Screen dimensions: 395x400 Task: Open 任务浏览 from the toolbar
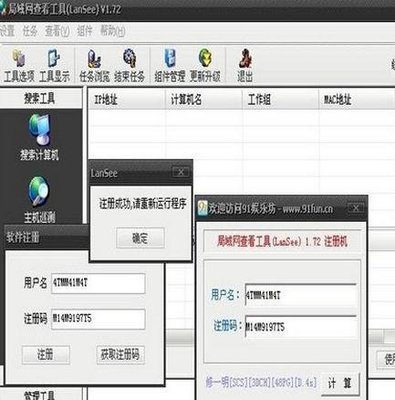click(94, 66)
